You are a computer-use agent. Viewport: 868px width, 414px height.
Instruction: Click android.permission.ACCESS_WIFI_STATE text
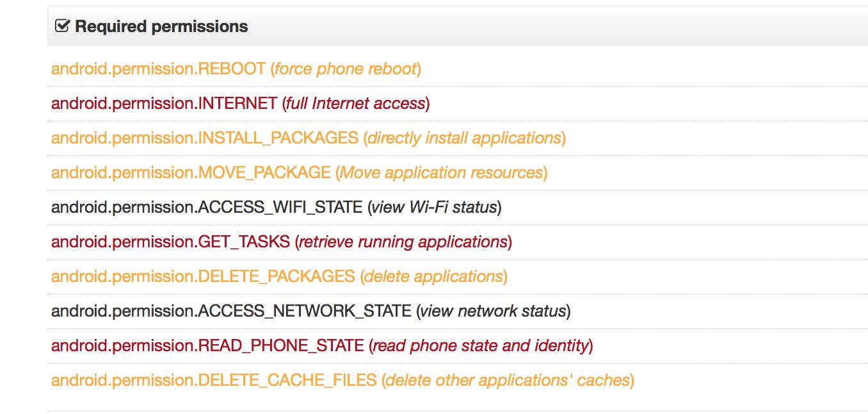[207, 207]
